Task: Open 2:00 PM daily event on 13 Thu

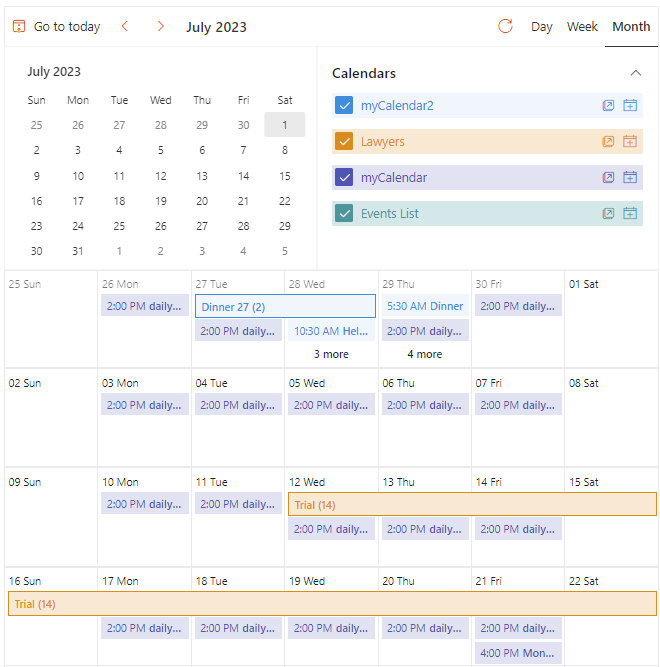Action: [425, 529]
